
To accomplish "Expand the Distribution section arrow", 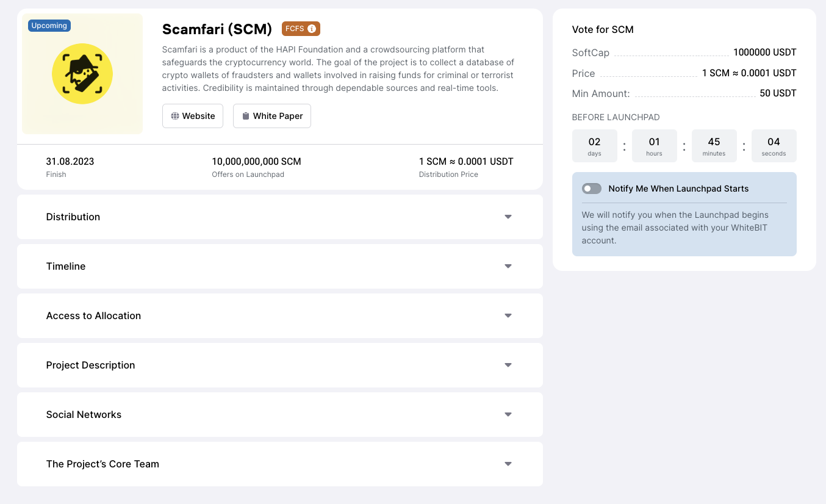I will pos(508,217).
